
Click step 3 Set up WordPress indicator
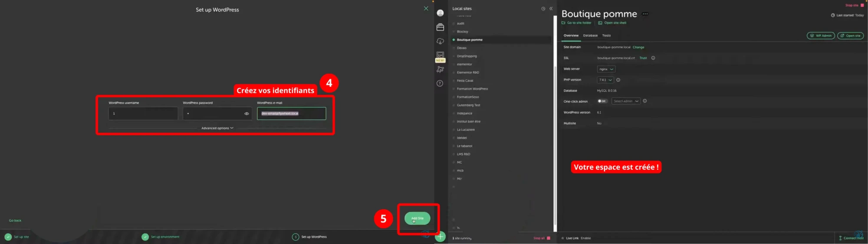point(296,237)
